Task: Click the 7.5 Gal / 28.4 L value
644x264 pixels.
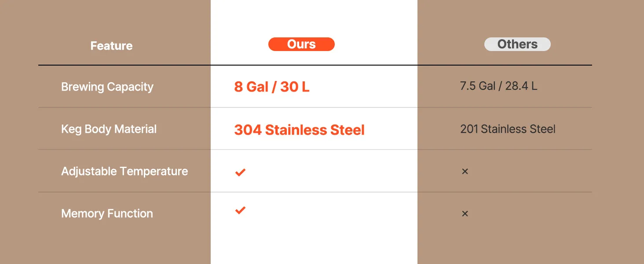Action: [498, 86]
